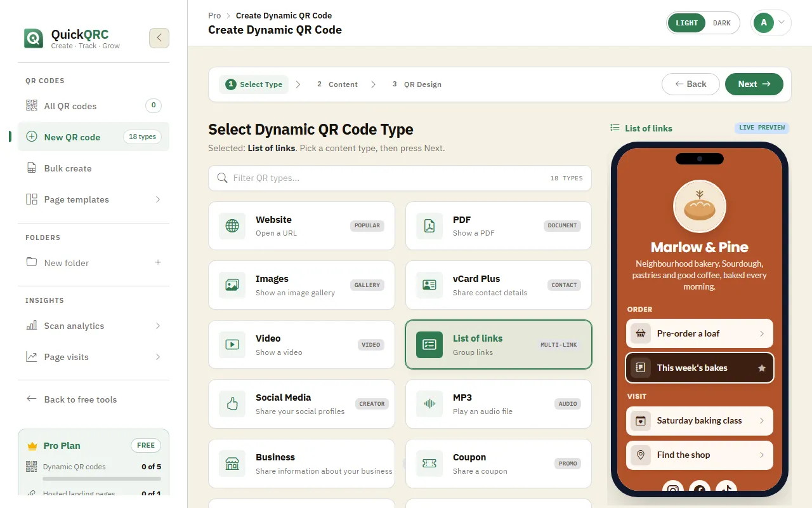Click the MULTI-LINK tag
The image size is (812, 508).
tap(559, 345)
